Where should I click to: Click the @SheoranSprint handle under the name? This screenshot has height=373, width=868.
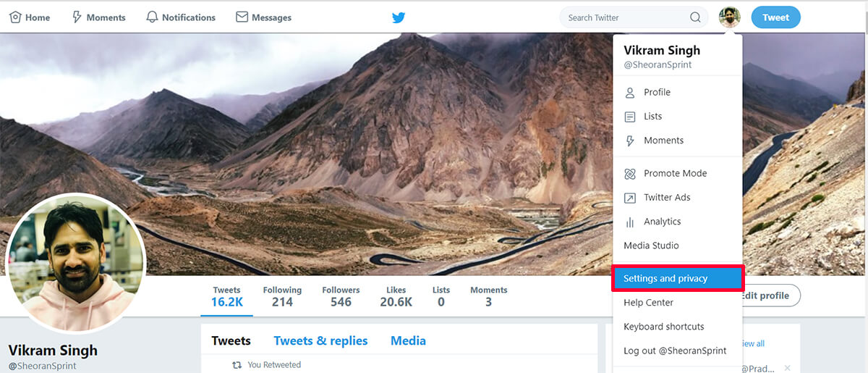click(x=42, y=366)
